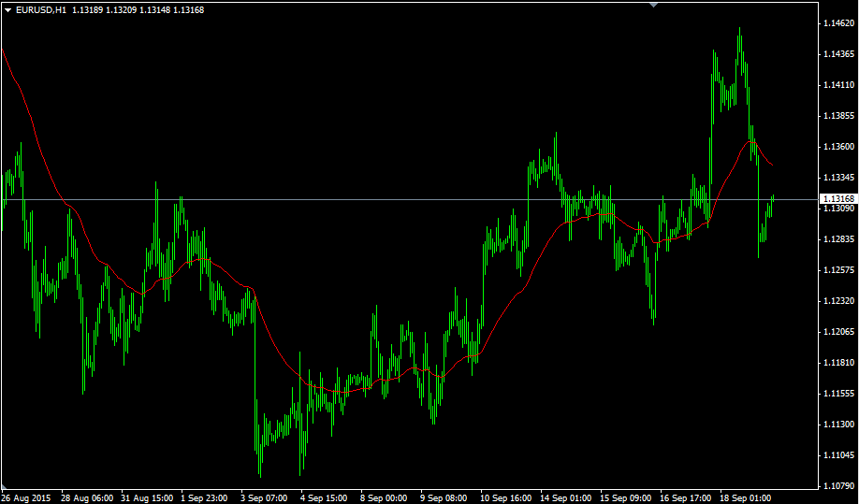Screen dimensions: 859x504
Task: Click the 1.13855 price scale label
Action: coord(838,115)
